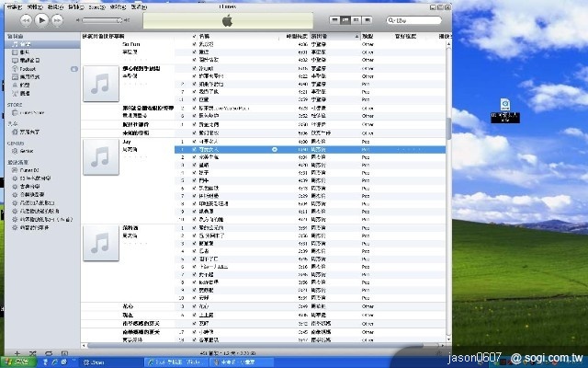This screenshot has height=368, width=588.
Task: Open iTunes Store in the sidebar
Action: tap(35, 112)
